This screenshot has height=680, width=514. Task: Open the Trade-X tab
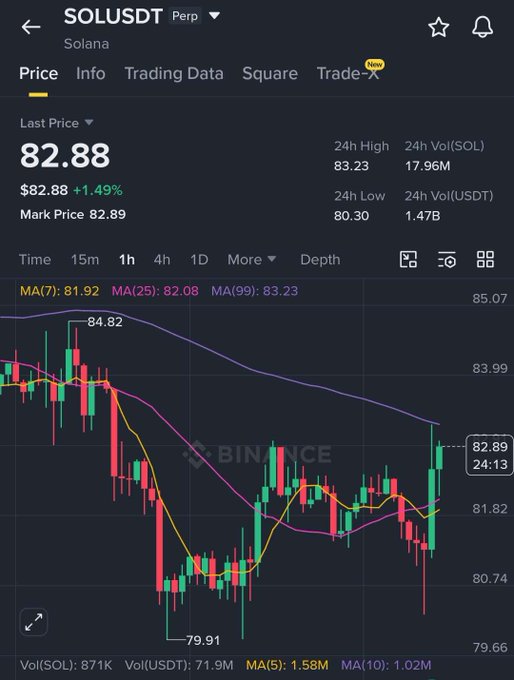coord(348,73)
